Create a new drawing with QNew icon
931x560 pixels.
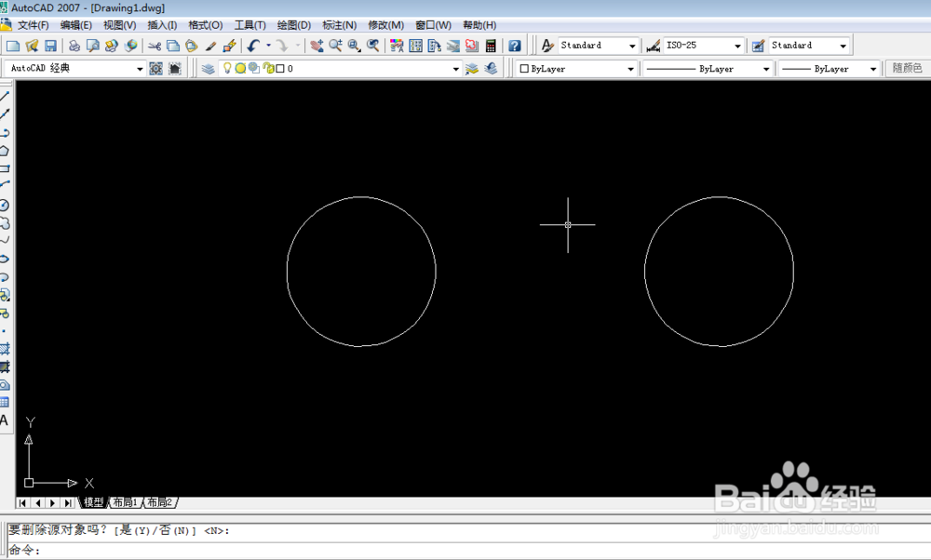[x=13, y=46]
